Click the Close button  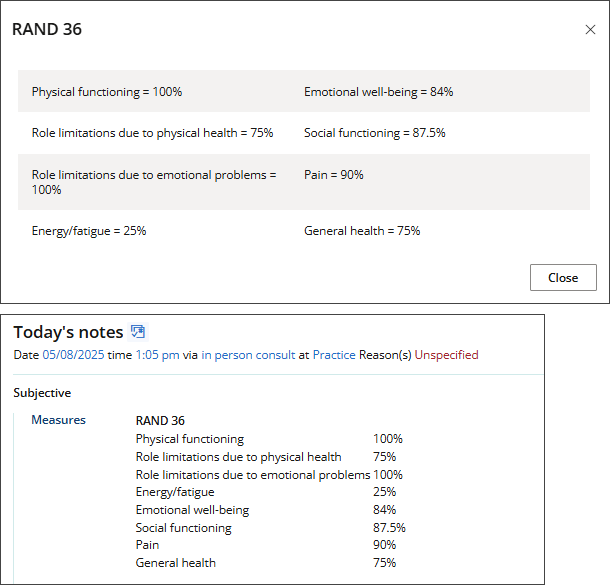click(x=563, y=277)
